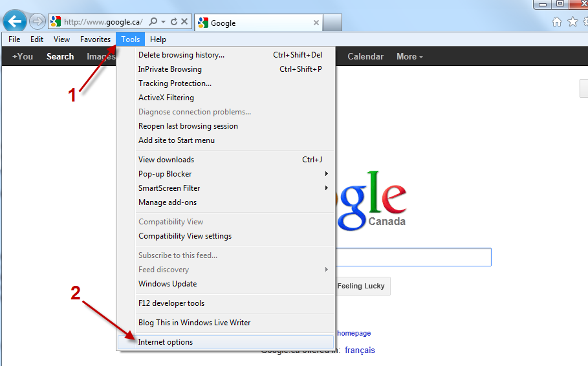The height and width of the screenshot is (366, 588).
Task: Start InPrivate Browsing
Action: coord(226,69)
